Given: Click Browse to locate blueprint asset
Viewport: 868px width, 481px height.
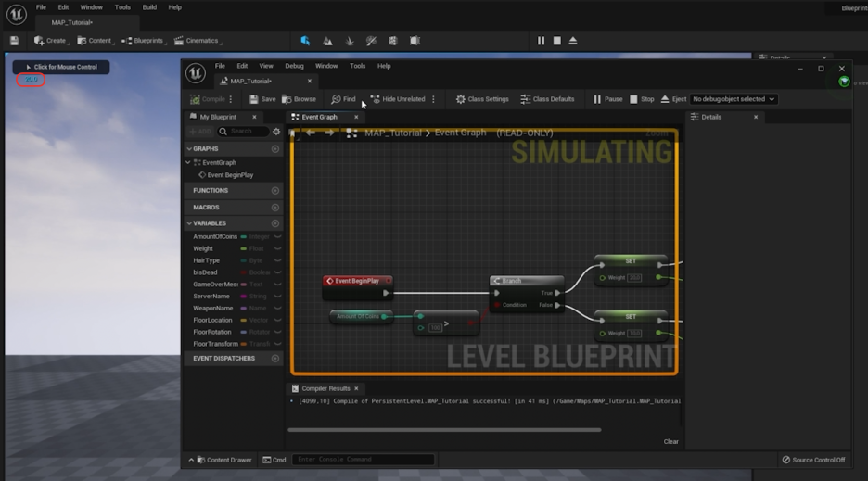Looking at the screenshot, I should pyautogui.click(x=299, y=99).
